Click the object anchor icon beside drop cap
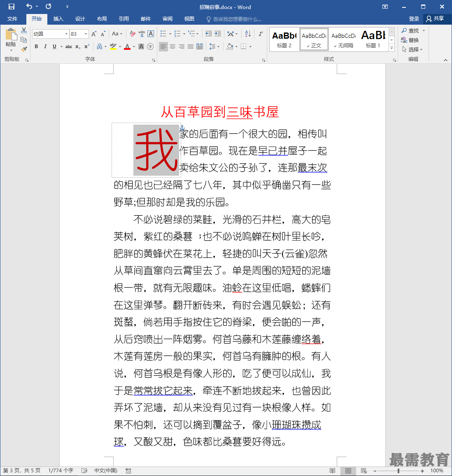Viewport: 452px width, 476px height. pos(182,128)
